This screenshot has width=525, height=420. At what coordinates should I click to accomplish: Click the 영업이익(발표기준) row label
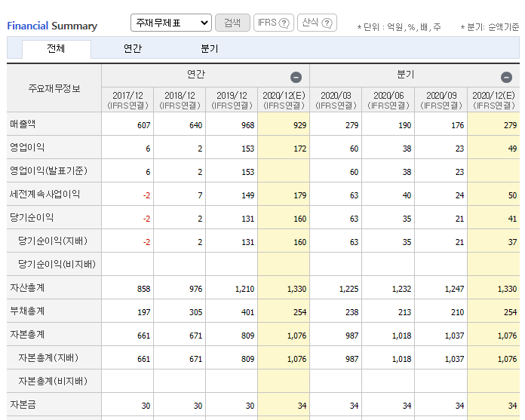[x=48, y=171]
